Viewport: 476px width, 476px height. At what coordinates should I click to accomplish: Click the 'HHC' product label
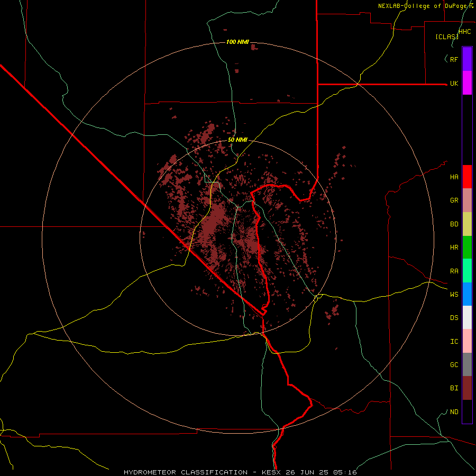[465, 32]
